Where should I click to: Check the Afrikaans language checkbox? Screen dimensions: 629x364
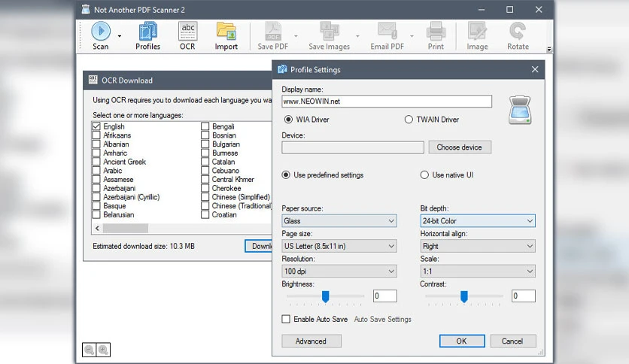[96, 135]
